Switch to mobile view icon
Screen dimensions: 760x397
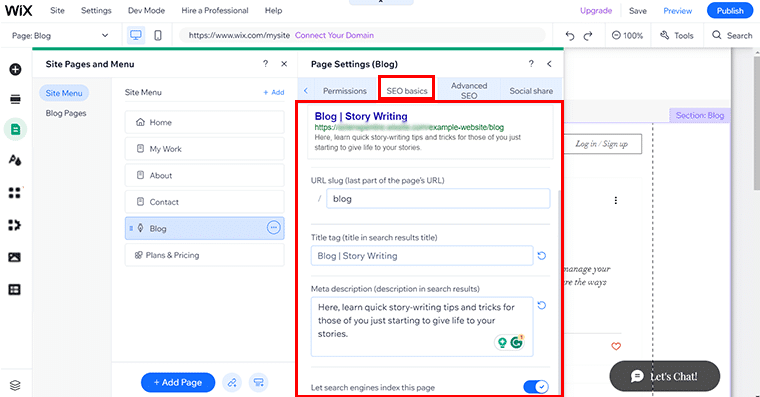158,35
